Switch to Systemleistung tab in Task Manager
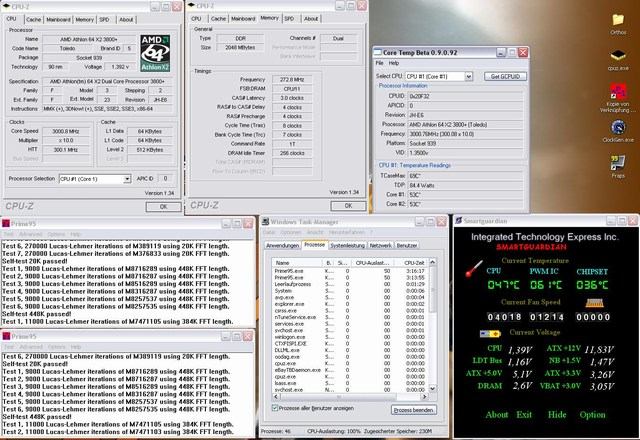 347,245
